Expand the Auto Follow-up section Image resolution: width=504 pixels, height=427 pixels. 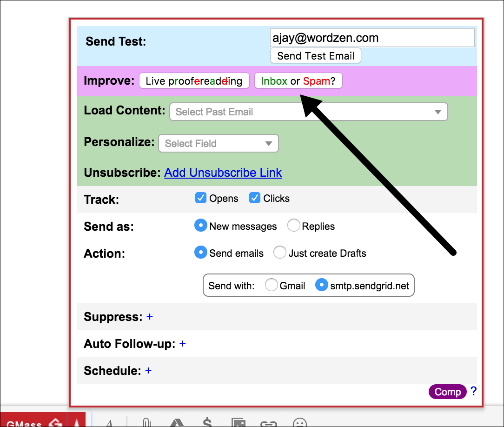click(x=182, y=343)
